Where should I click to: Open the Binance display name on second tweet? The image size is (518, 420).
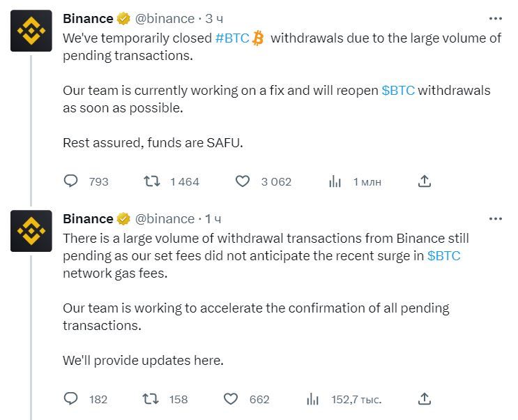[x=88, y=219]
